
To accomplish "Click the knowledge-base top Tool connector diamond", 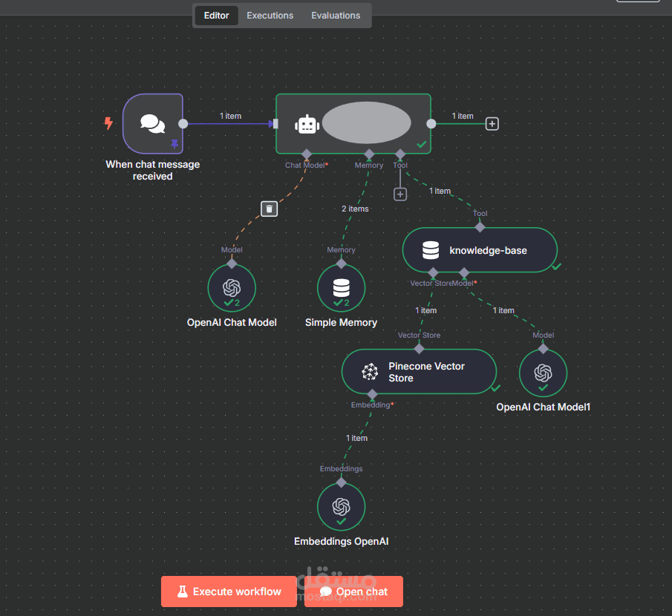I will tap(480, 227).
